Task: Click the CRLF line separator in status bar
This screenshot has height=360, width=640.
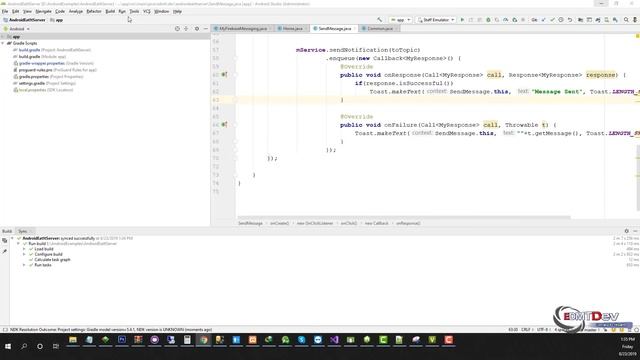Action: click(526, 329)
